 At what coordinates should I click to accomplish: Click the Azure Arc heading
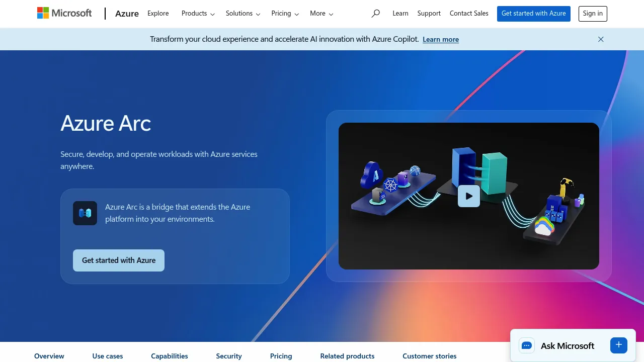(x=106, y=123)
